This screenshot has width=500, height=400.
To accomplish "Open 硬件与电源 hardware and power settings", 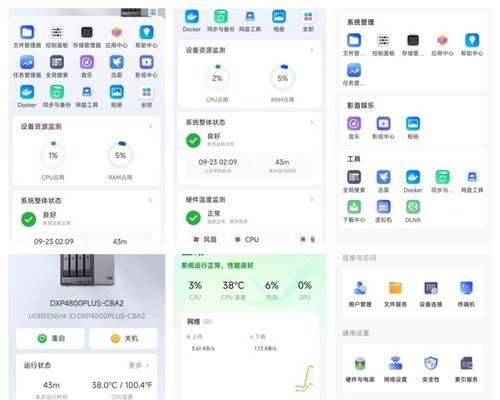I will pyautogui.click(x=360, y=369).
